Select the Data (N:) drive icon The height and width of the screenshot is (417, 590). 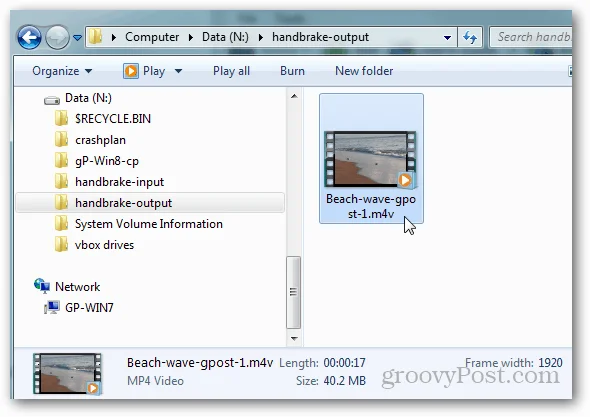(x=52, y=100)
